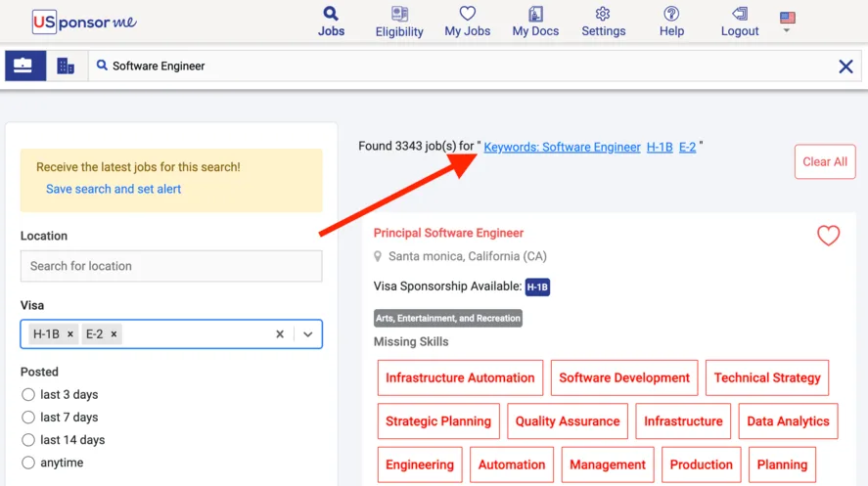Open My Docs section

(535, 22)
